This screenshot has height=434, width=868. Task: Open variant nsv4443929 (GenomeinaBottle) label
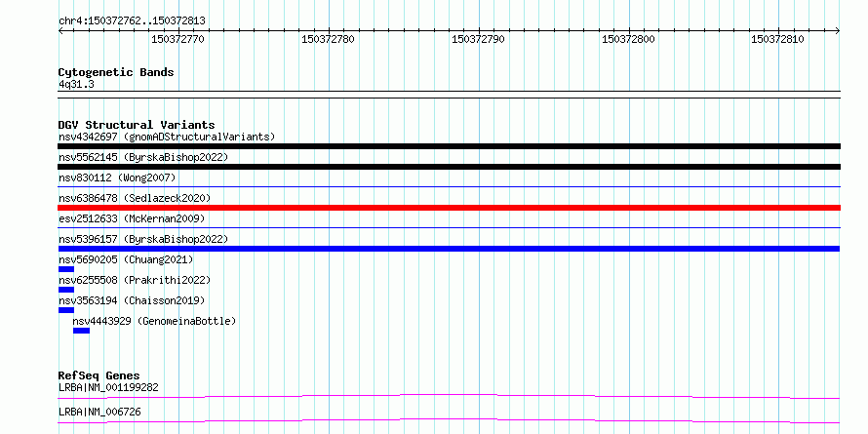tap(154, 321)
